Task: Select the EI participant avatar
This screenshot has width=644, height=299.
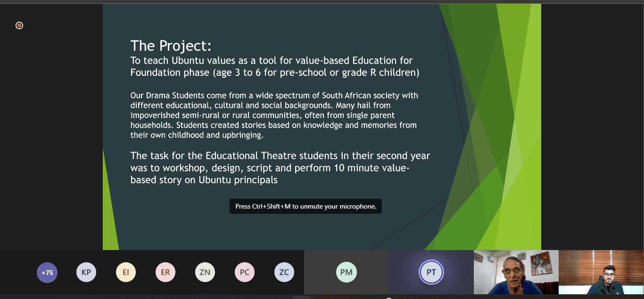Action: click(x=126, y=272)
